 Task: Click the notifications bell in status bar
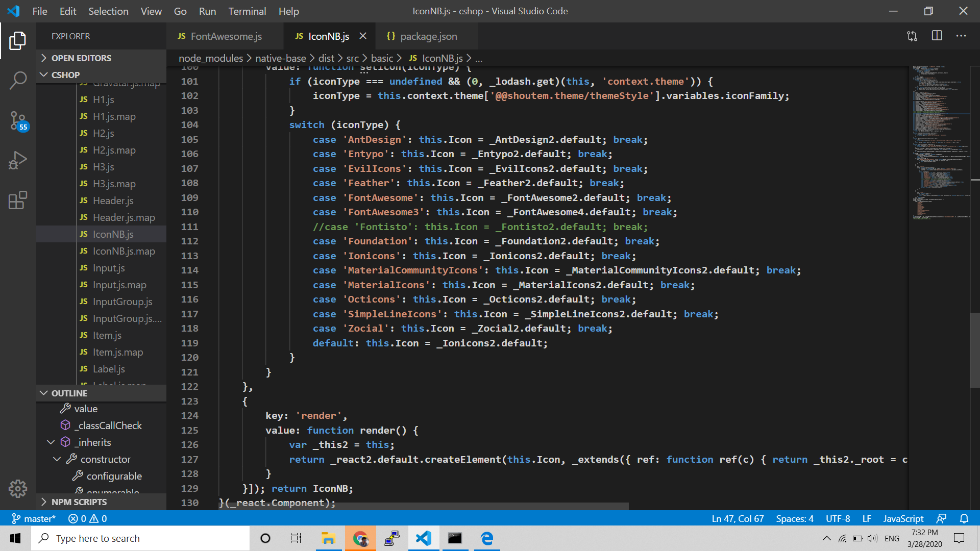click(x=964, y=518)
